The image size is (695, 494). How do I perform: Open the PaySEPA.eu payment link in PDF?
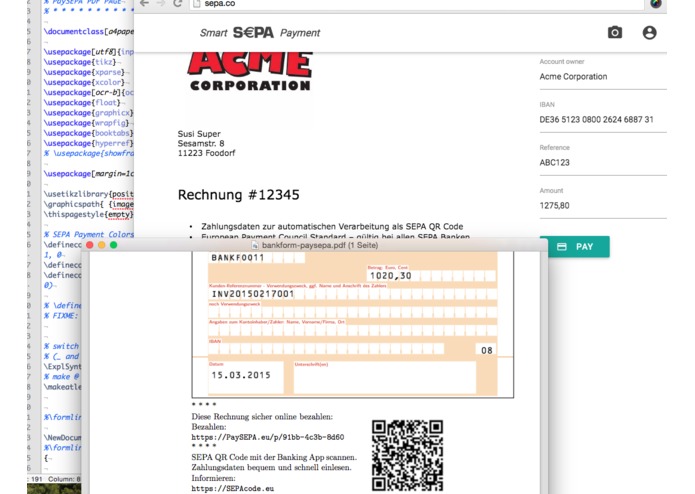pos(268,437)
